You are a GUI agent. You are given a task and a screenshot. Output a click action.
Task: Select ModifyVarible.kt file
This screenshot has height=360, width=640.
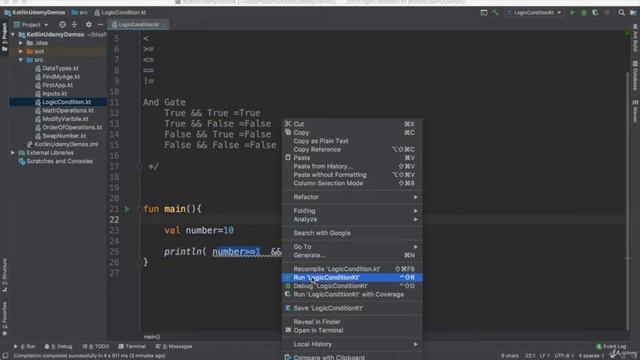point(65,119)
